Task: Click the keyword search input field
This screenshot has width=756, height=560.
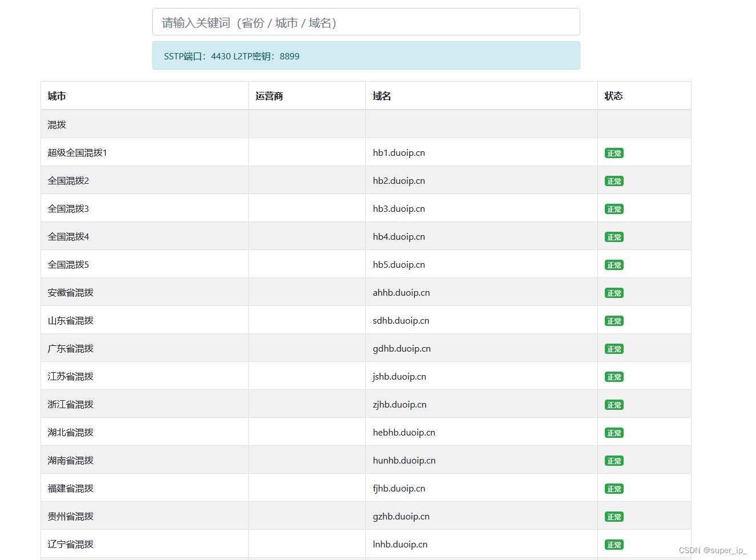Action: (366, 22)
